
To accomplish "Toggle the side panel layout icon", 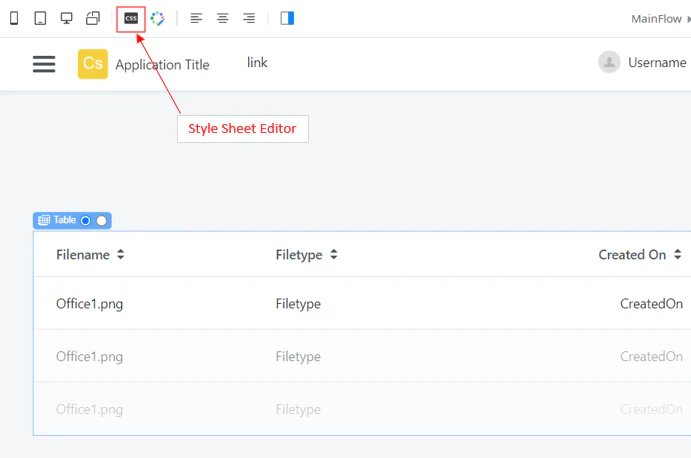I will click(287, 19).
